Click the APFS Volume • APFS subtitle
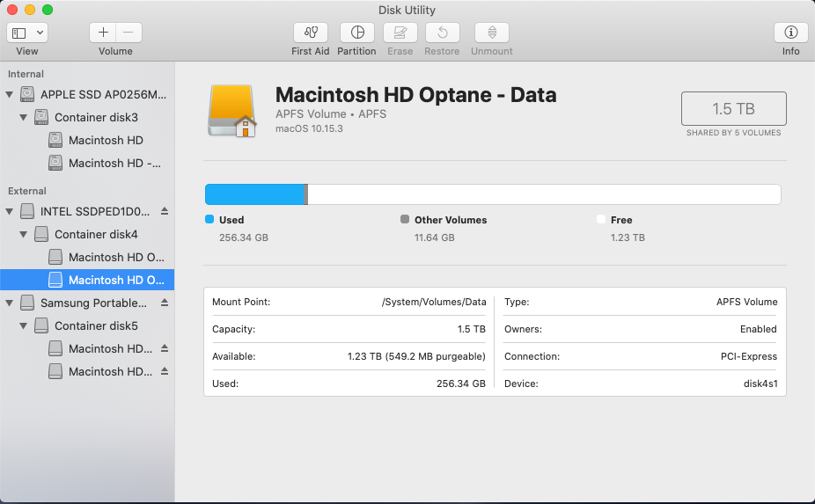 [x=331, y=114]
